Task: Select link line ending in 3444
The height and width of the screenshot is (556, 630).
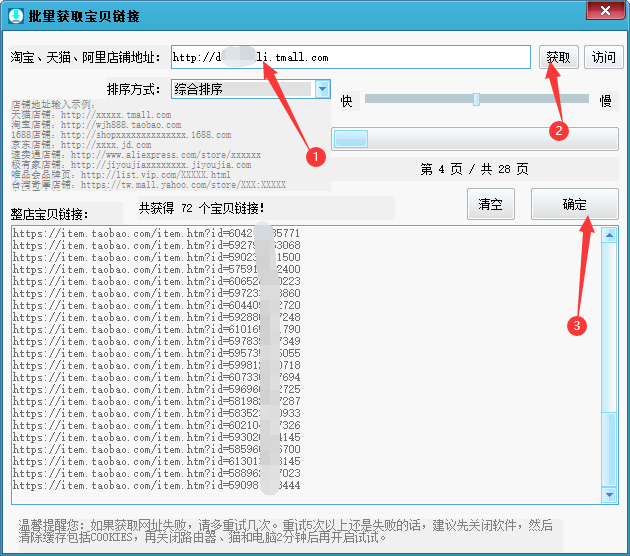Action: (156, 485)
